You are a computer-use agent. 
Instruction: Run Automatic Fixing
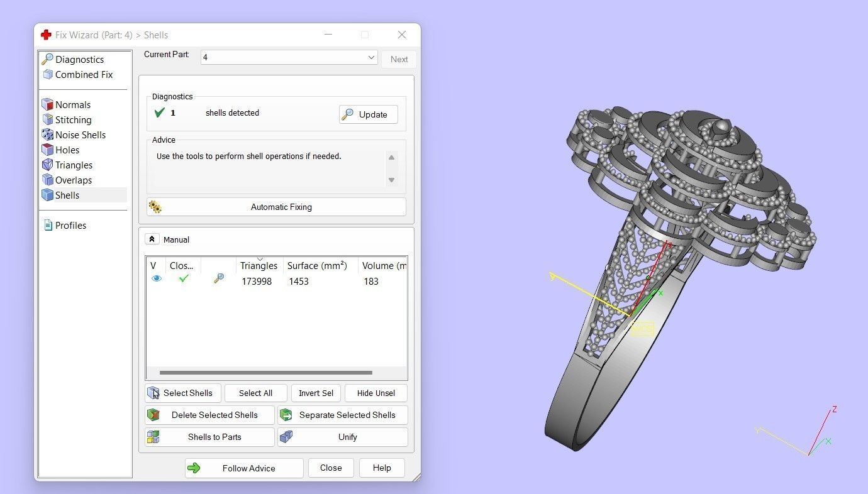tap(276, 207)
